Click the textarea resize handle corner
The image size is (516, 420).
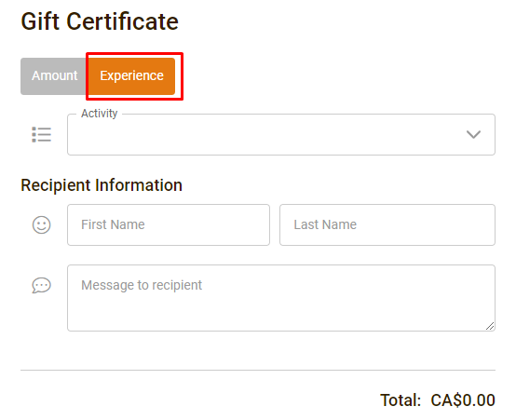pyautogui.click(x=490, y=326)
